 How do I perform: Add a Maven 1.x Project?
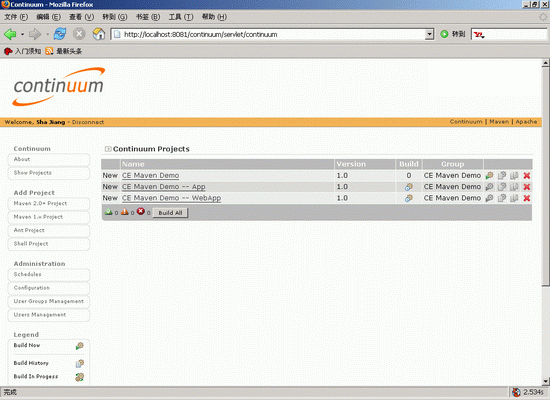pos(49,217)
